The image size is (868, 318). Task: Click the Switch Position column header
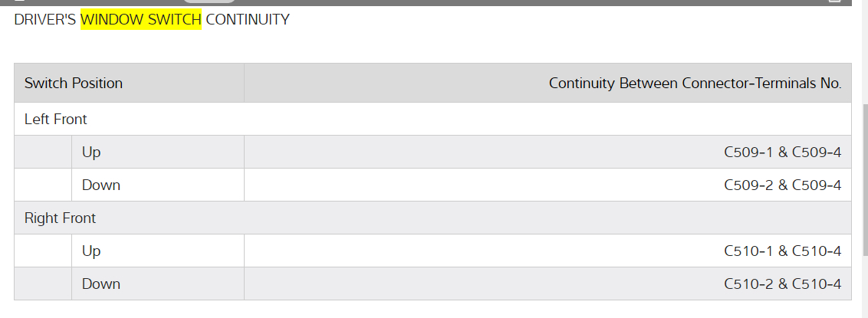(x=74, y=83)
